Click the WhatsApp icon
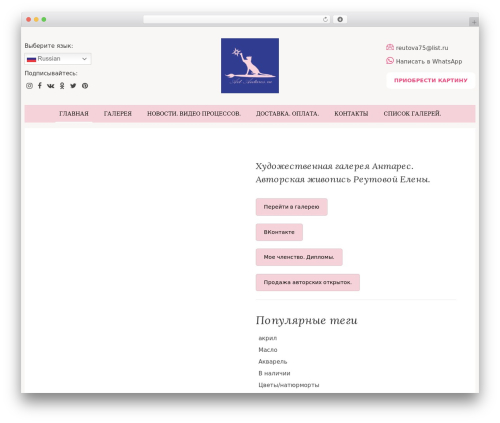Viewport: 500px width, 423px height. click(x=390, y=61)
